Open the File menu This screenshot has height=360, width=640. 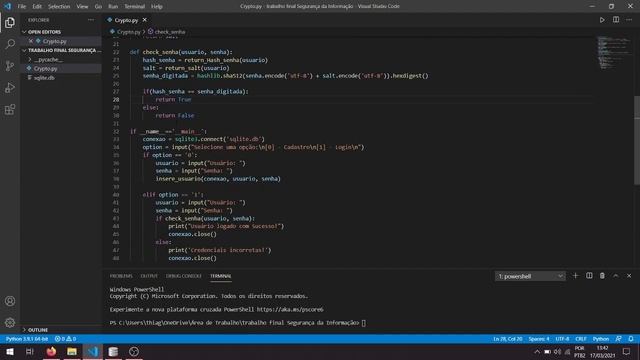(21, 7)
